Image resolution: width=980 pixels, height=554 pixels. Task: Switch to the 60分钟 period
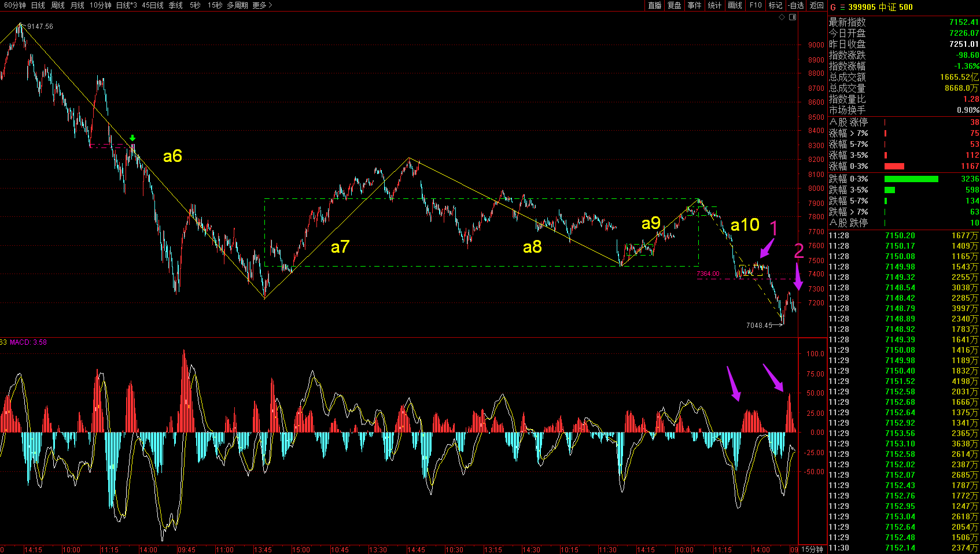[14, 5]
